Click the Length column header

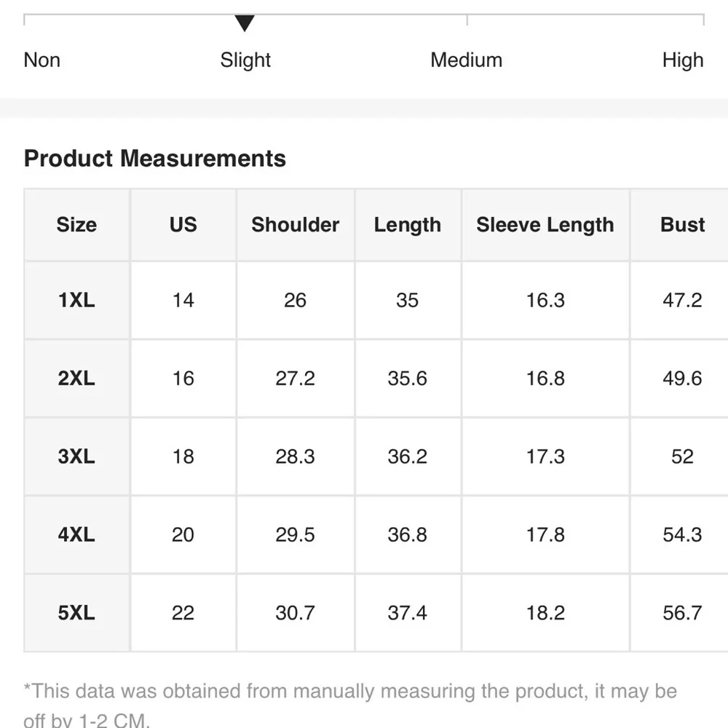(x=408, y=225)
